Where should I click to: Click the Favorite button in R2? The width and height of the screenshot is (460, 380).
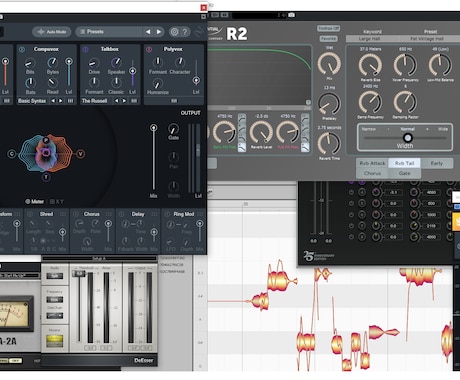328,39
